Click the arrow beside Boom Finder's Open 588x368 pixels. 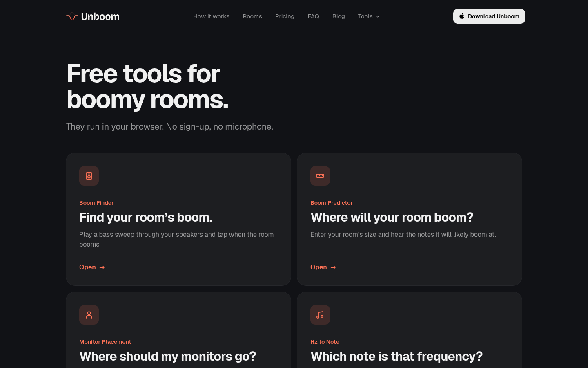pyautogui.click(x=102, y=267)
